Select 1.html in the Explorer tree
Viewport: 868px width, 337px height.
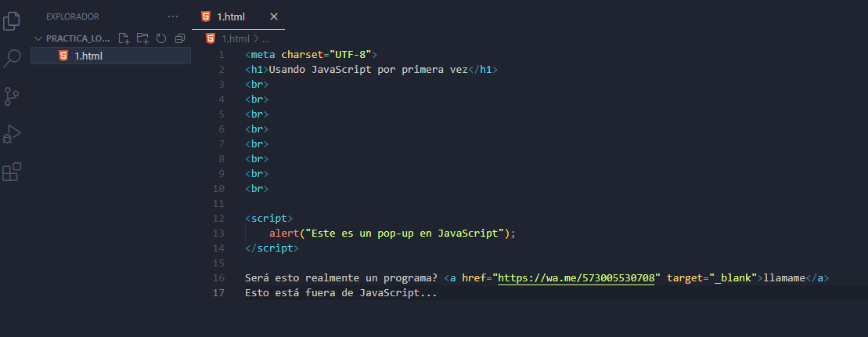[110, 56]
